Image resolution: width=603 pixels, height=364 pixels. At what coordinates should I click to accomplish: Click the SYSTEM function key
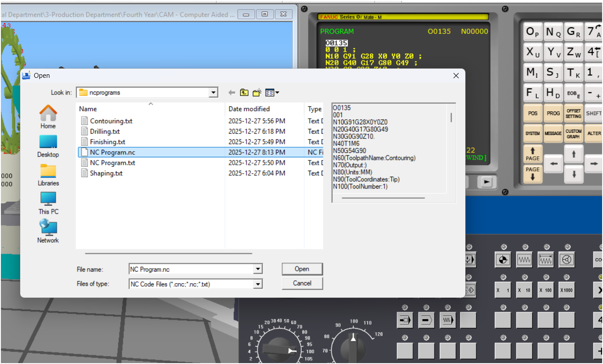pos(533,133)
